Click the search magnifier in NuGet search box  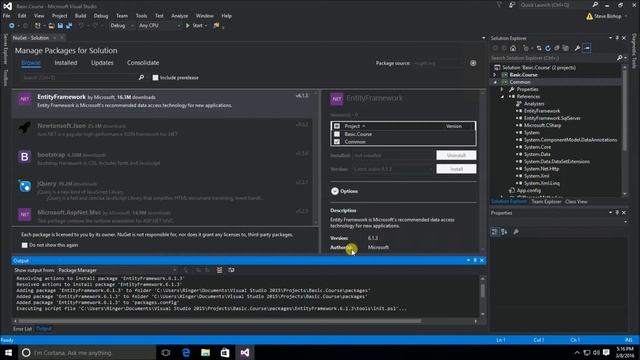click(141, 78)
